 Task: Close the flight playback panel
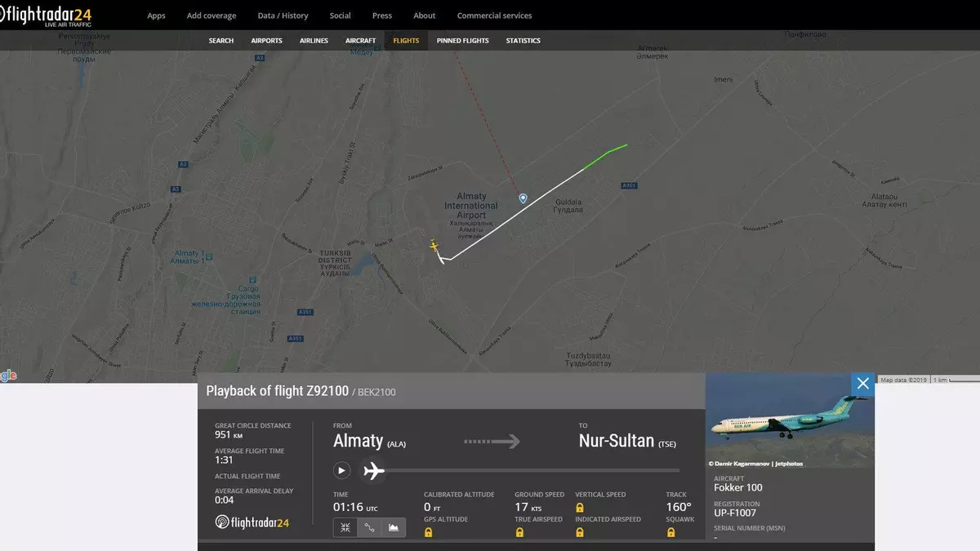862,384
